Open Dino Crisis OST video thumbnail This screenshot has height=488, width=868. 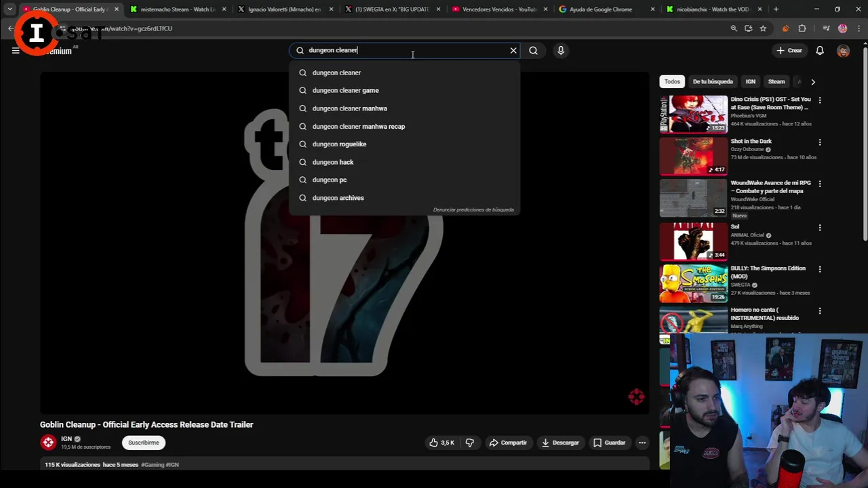[693, 114]
